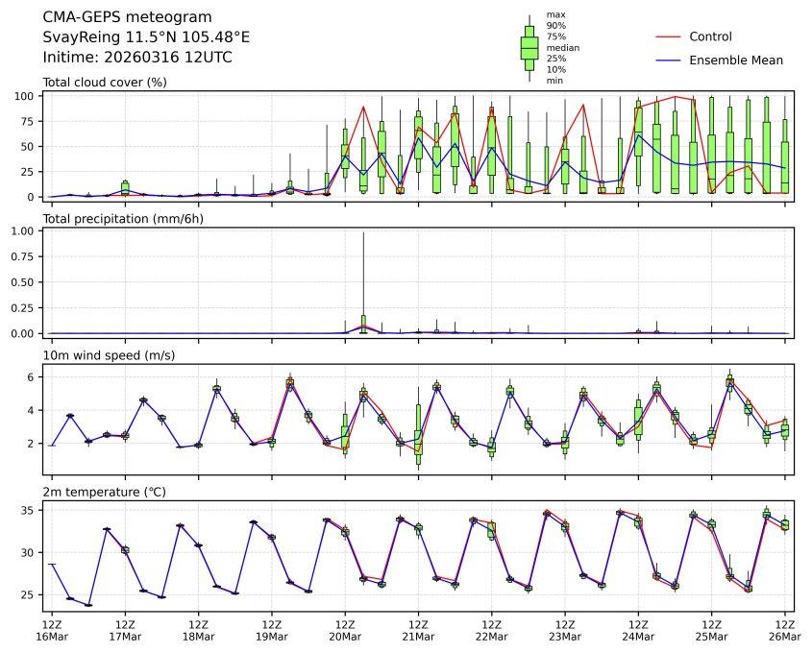Click the "12Z 20Mar" x-axis label
812x653 pixels.
point(345,630)
